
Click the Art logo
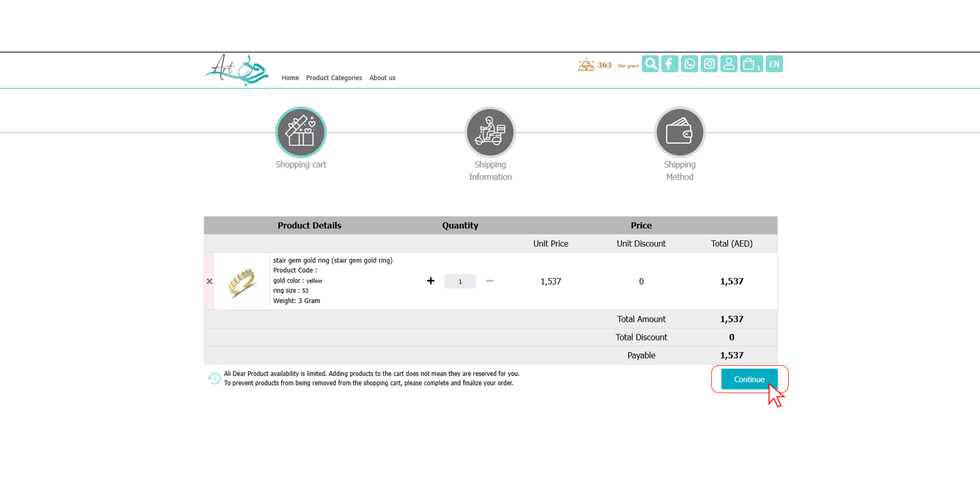(236, 70)
